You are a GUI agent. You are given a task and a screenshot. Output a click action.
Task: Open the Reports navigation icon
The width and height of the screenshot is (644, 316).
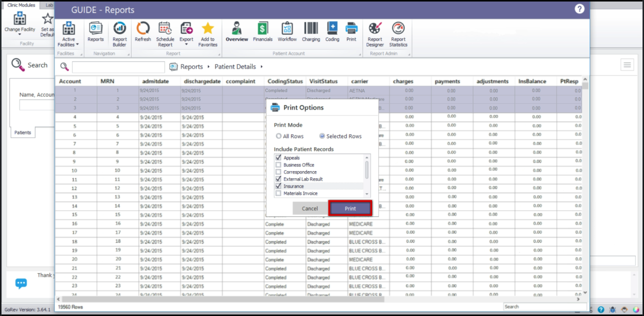click(x=96, y=32)
